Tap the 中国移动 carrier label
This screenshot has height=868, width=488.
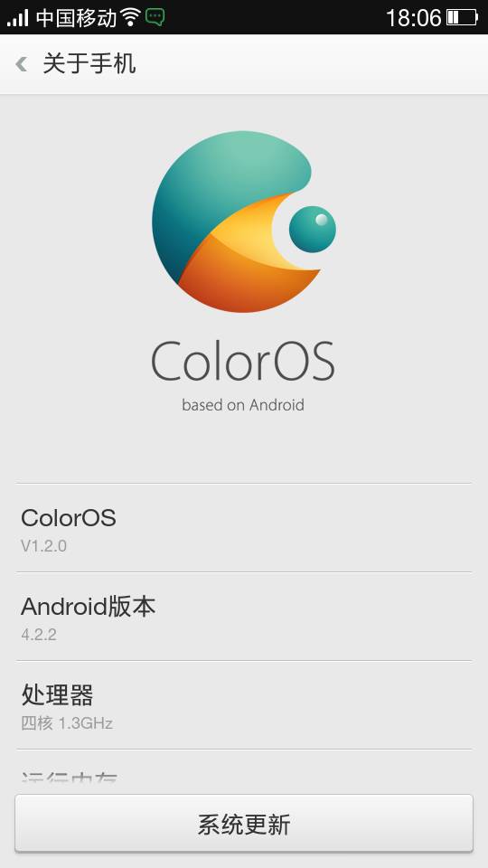(x=76, y=18)
